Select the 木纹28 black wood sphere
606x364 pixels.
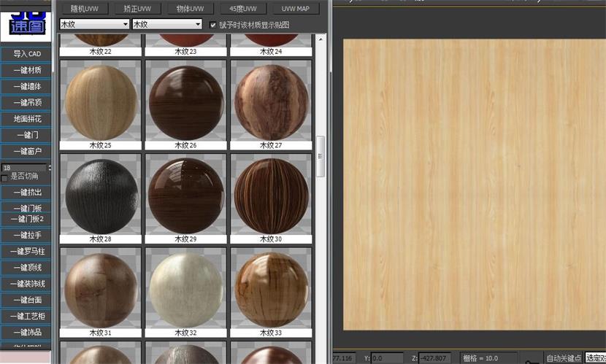click(x=101, y=196)
